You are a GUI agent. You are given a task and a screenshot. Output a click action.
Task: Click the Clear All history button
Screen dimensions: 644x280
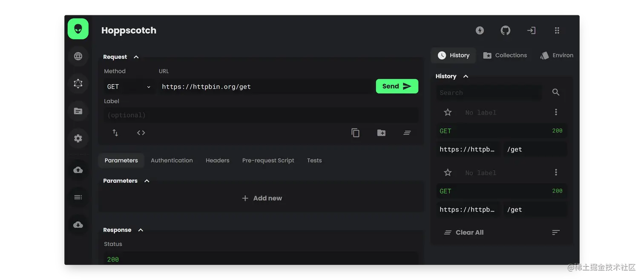coord(464,232)
